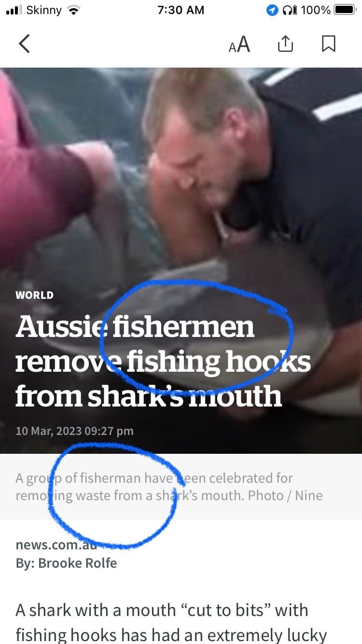The height and width of the screenshot is (644, 362).
Task: Tap the Wi-Fi status icon
Action: pyautogui.click(x=73, y=10)
